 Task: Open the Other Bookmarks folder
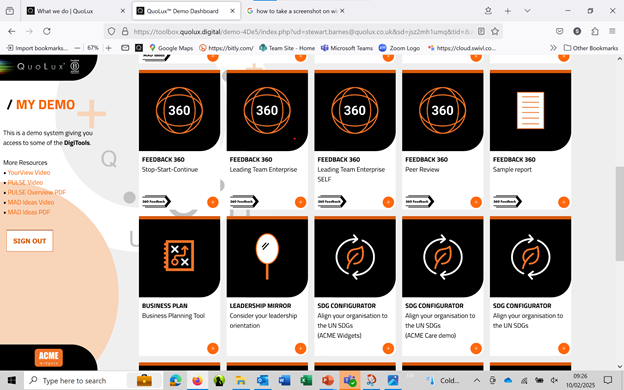tap(591, 48)
